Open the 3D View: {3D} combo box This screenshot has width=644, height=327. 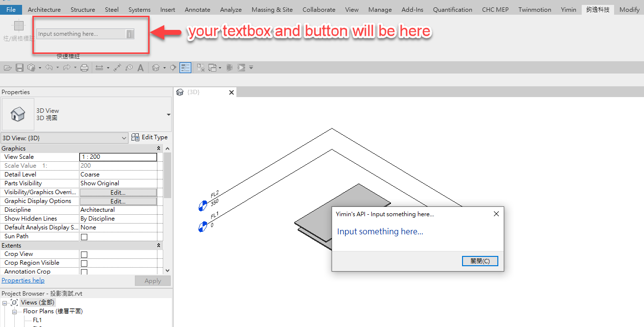64,138
